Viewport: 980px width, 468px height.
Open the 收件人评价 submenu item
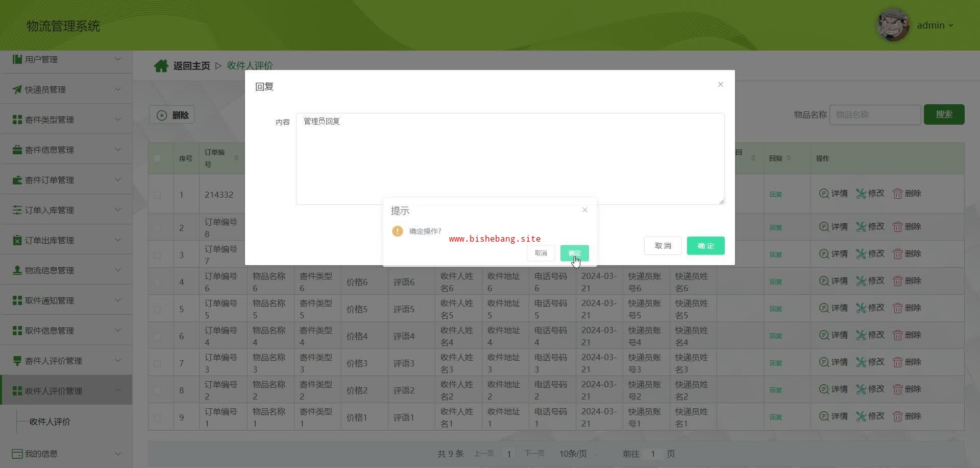50,422
